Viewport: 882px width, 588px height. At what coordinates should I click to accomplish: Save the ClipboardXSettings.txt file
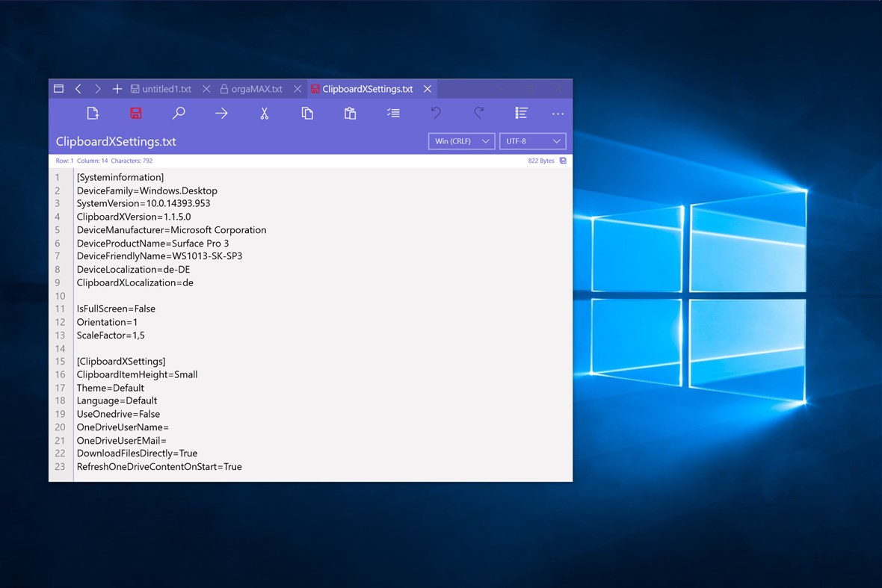(135, 113)
